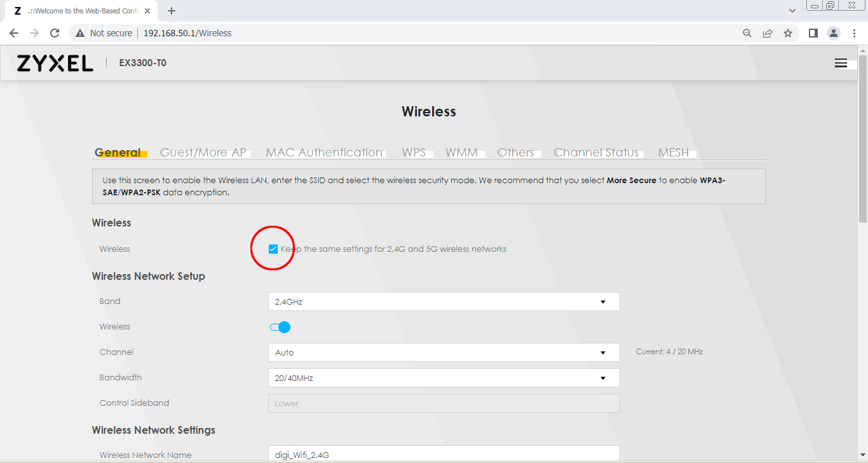Open the Channel dropdown set to Auto
The height and width of the screenshot is (463, 868).
444,352
